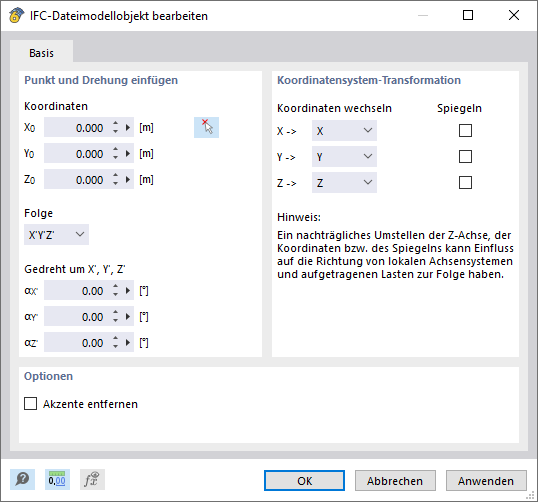Click the units and decimal places icon
538x502 pixels.
pos(57,479)
